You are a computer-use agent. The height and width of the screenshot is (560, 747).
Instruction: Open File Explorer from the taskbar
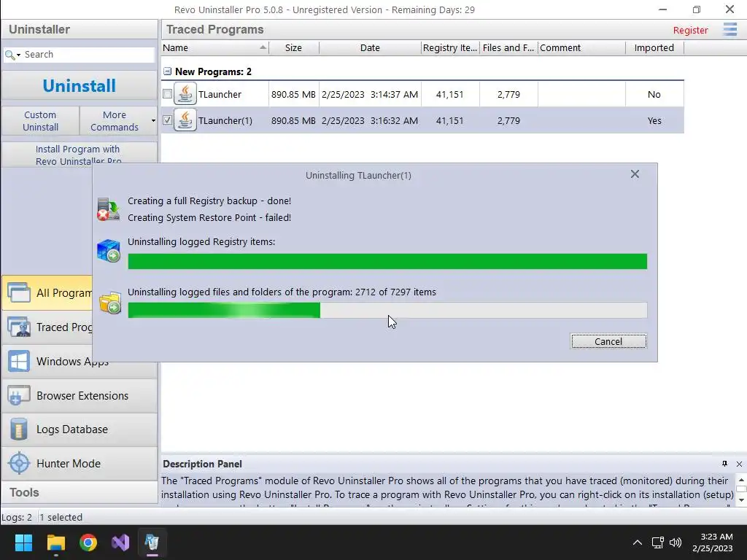pyautogui.click(x=55, y=542)
